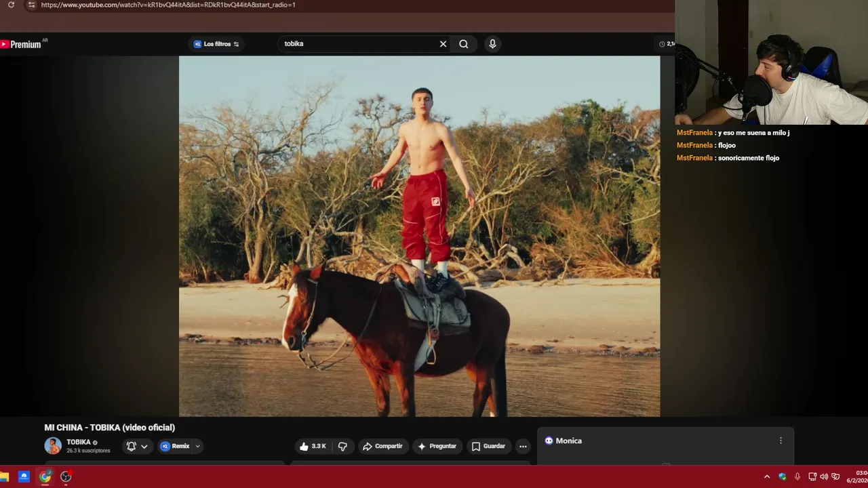Click the battery saver leaf tray icon

(835, 476)
